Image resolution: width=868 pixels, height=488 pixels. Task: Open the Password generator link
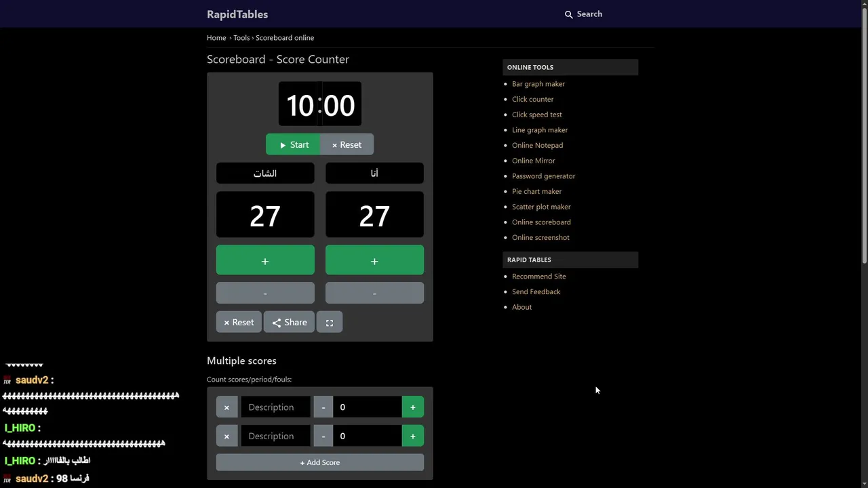(x=544, y=176)
